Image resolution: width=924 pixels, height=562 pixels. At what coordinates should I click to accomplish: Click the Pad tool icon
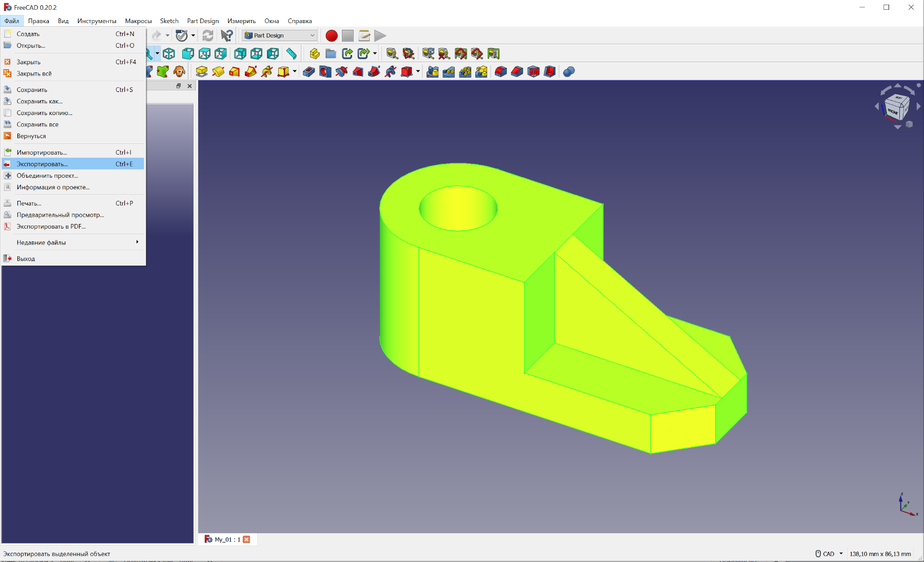pos(202,71)
